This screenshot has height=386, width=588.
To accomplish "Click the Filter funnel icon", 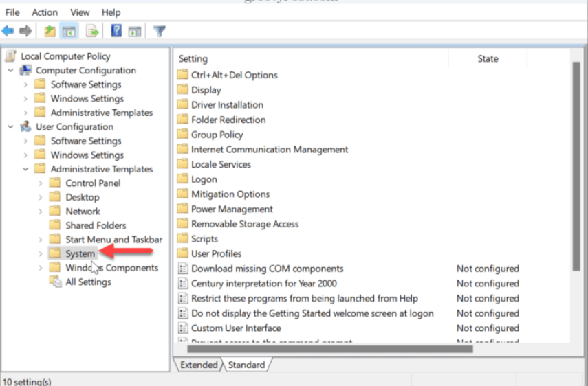I will 160,31.
